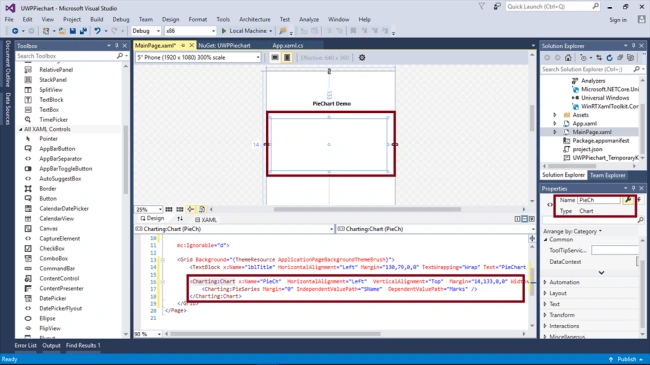Click horizontal split view icon
Screen dimensions: 650x365
525,219
